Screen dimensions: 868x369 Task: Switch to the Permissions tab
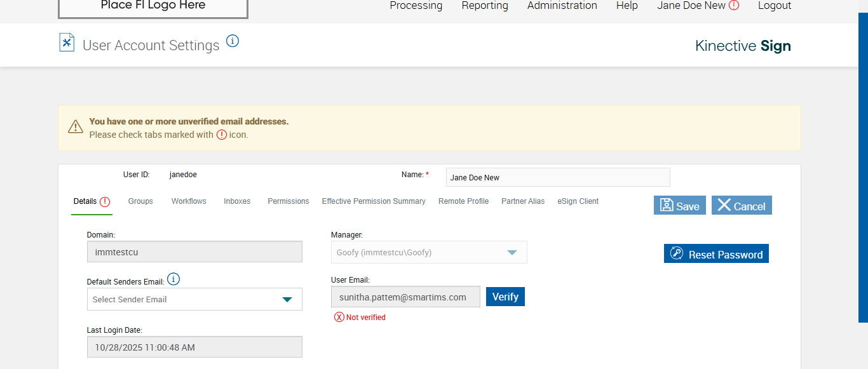[x=288, y=201]
